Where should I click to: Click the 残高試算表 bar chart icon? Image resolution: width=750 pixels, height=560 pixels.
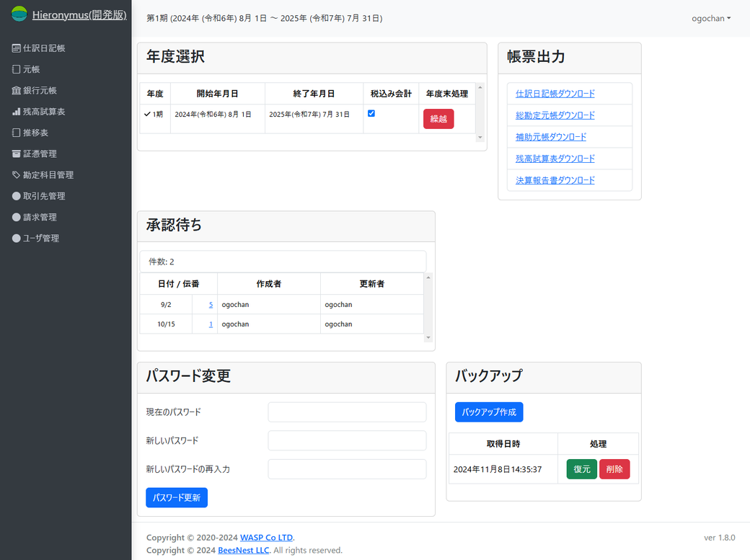(17, 112)
